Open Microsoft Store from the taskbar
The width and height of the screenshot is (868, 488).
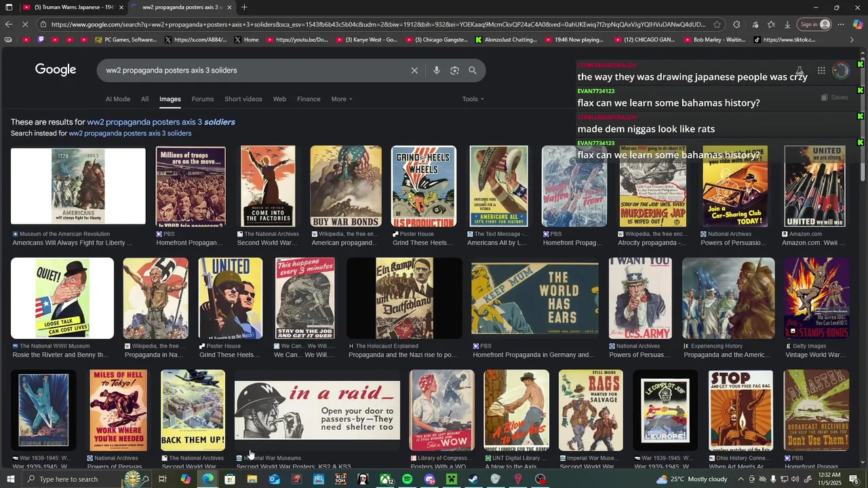pyautogui.click(x=230, y=479)
